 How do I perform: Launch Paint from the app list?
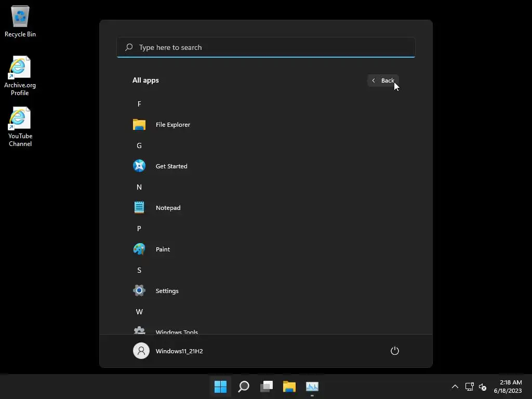pos(265,249)
